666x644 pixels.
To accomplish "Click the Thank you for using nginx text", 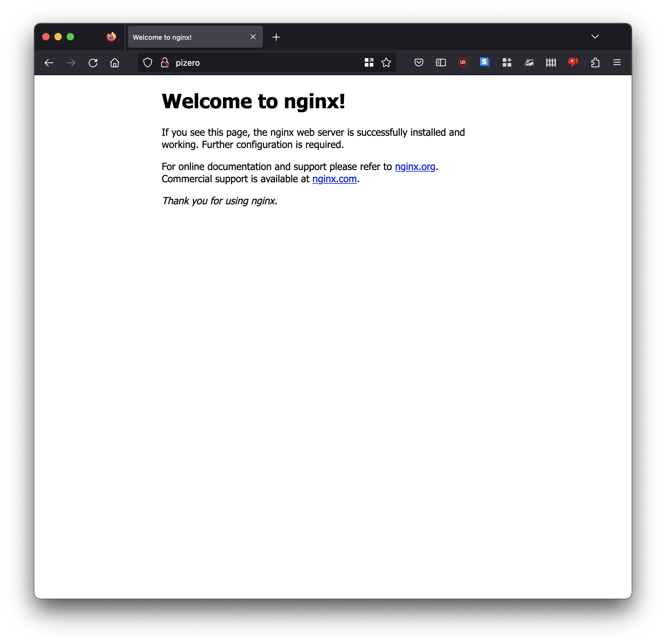I will 220,201.
